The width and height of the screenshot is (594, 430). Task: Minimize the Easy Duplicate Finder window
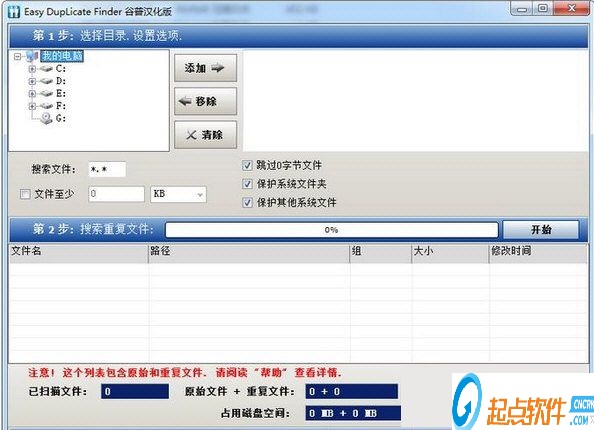(x=522, y=9)
